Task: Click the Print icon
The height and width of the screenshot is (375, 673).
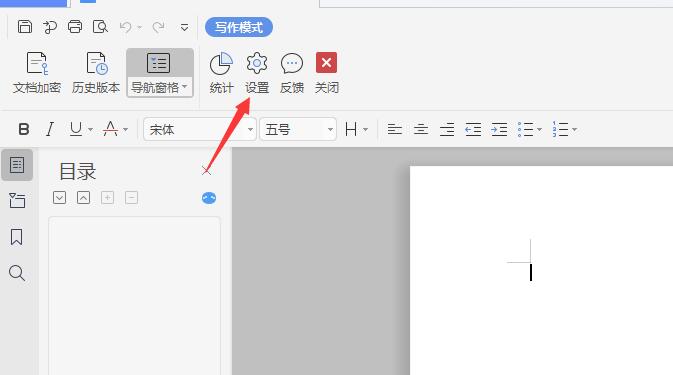Action: 75,27
